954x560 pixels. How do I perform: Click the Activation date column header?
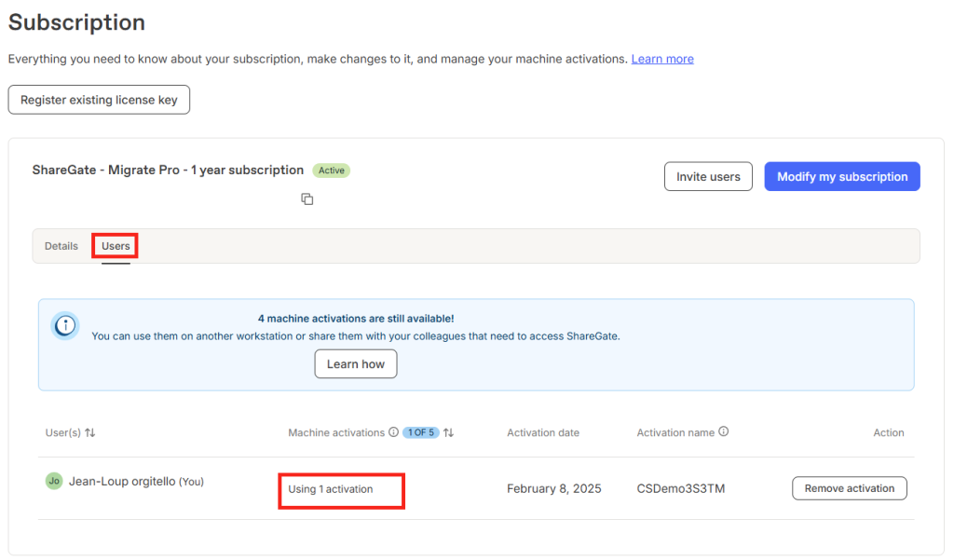coord(543,432)
